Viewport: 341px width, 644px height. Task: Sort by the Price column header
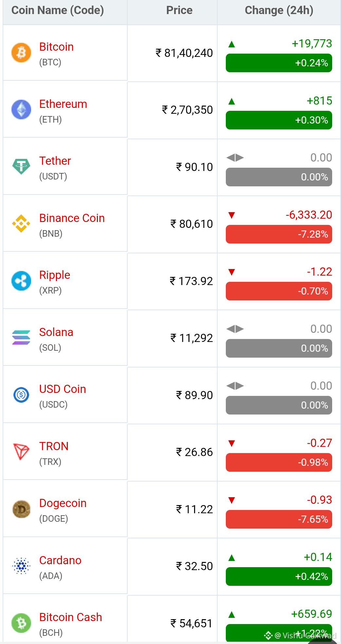click(179, 10)
